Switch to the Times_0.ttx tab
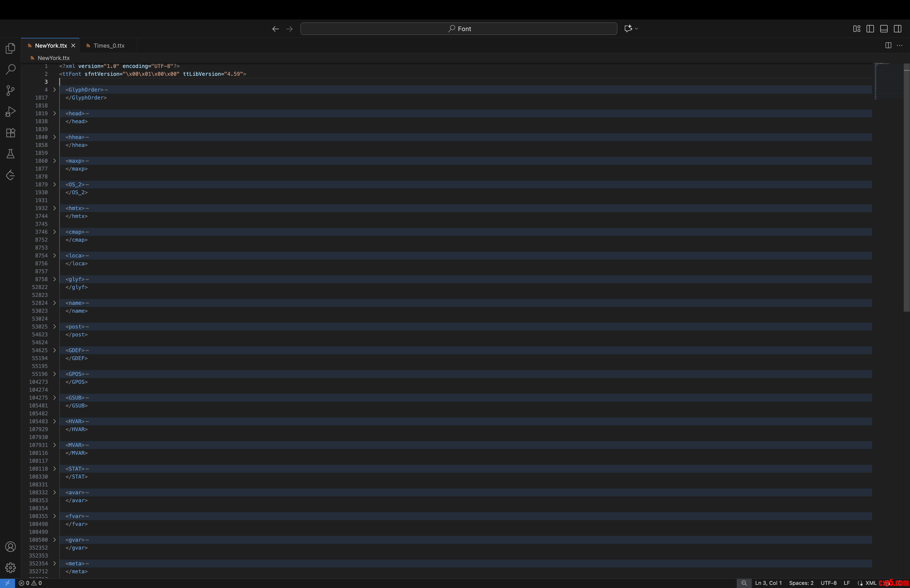910x588 pixels. (109, 46)
